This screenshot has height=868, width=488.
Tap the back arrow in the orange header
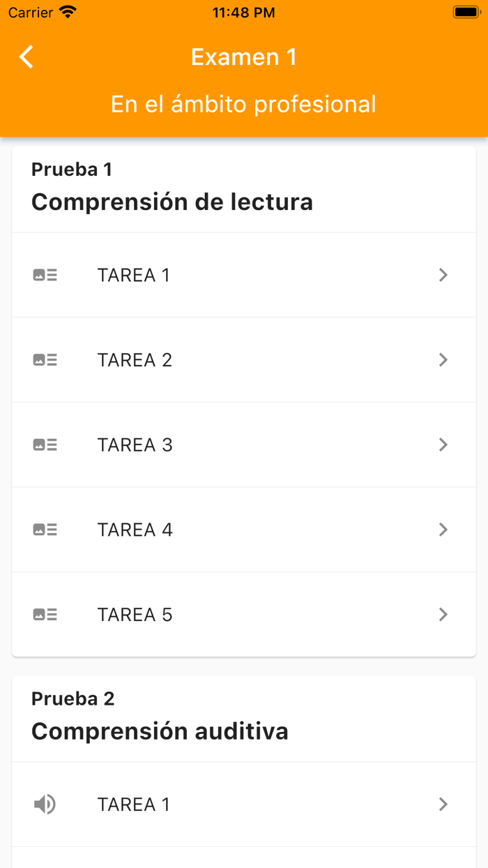(25, 57)
